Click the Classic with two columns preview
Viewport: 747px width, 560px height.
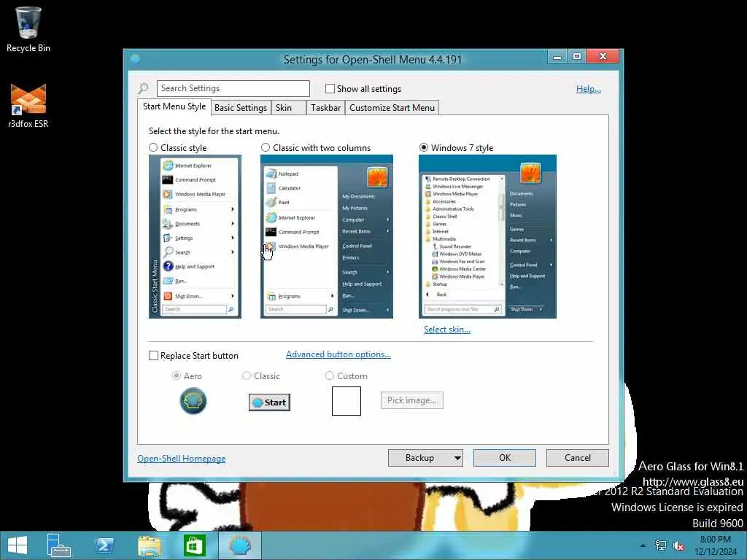(327, 237)
